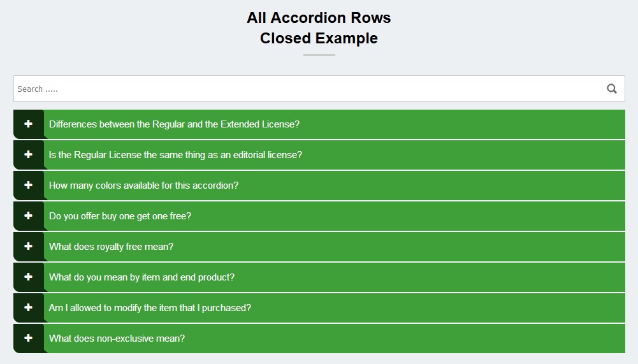The height and width of the screenshot is (364, 638).
Task: Click the plus icon beside 'Is the Regular License the same thing'
Action: coord(28,155)
